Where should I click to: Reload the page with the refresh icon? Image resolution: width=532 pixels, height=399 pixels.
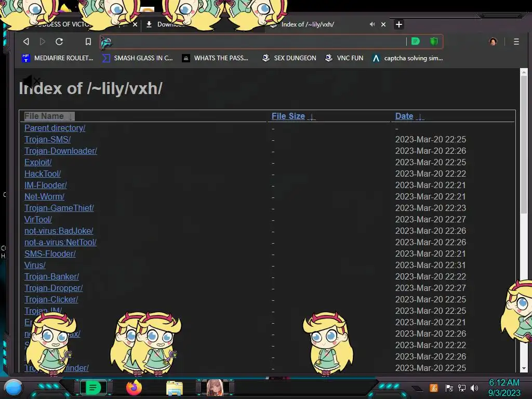(x=59, y=42)
